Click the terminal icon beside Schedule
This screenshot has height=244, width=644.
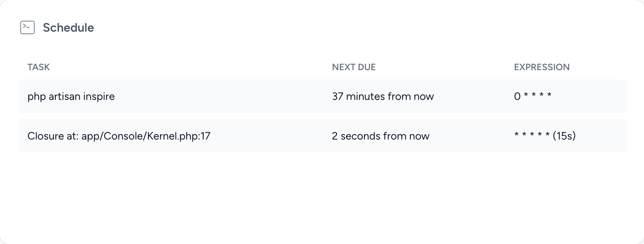click(27, 27)
